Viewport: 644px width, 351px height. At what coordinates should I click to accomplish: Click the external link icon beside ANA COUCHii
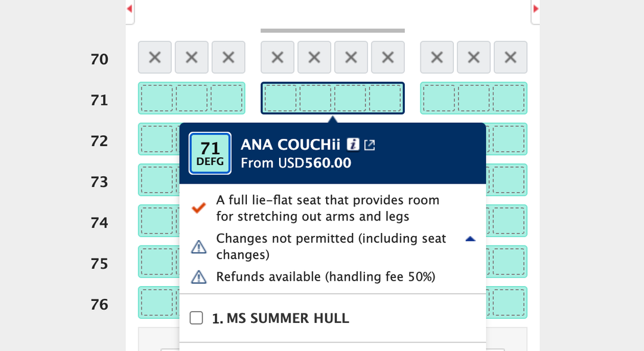370,144
